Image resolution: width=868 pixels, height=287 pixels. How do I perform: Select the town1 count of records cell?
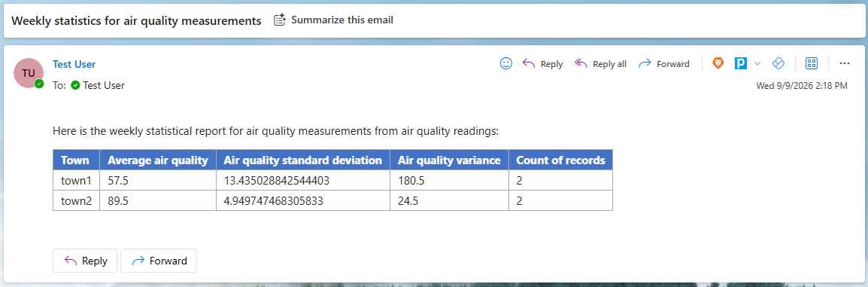tap(560, 180)
